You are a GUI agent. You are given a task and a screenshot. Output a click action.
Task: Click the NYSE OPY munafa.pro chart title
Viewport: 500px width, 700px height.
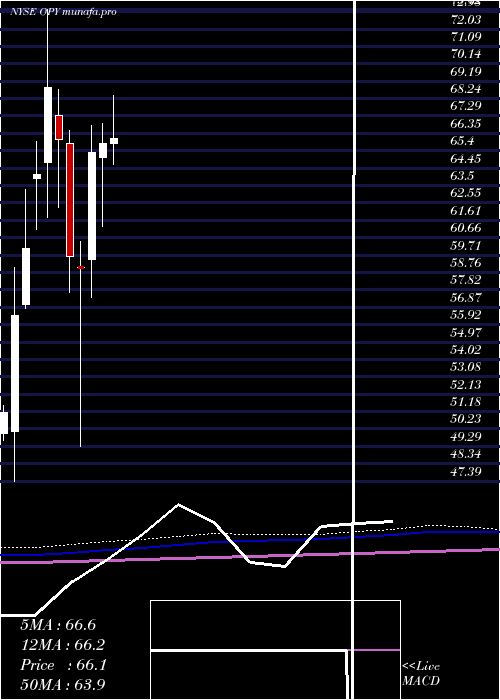tap(63, 11)
